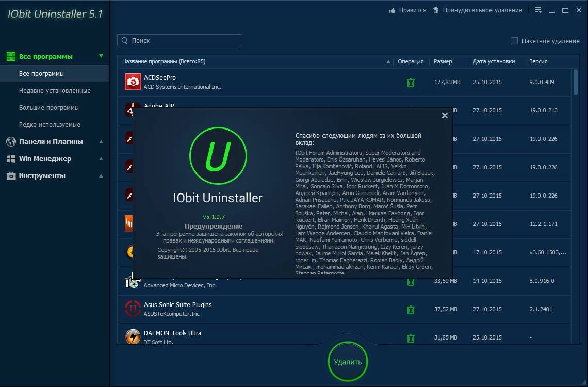The height and width of the screenshot is (387, 588).
Task: Click Предупреждение heading in About dialog
Action: 214,227
